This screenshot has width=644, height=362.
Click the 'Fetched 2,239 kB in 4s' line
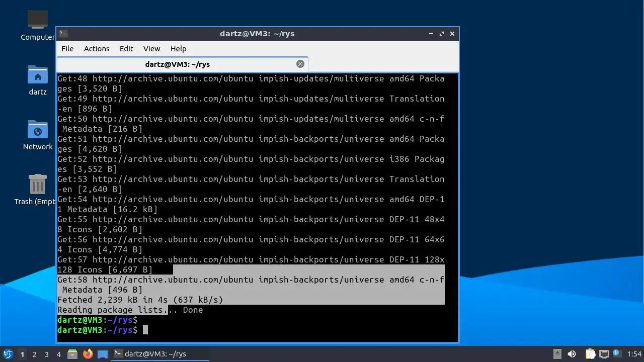click(x=140, y=300)
